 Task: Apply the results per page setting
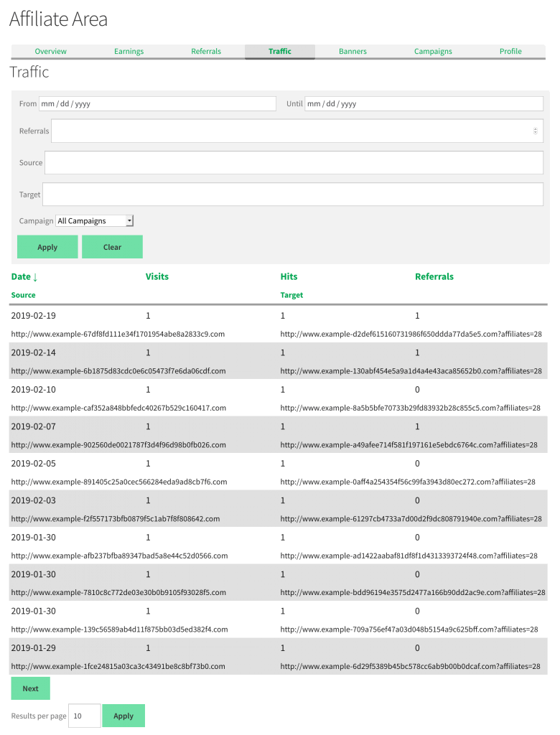(123, 716)
